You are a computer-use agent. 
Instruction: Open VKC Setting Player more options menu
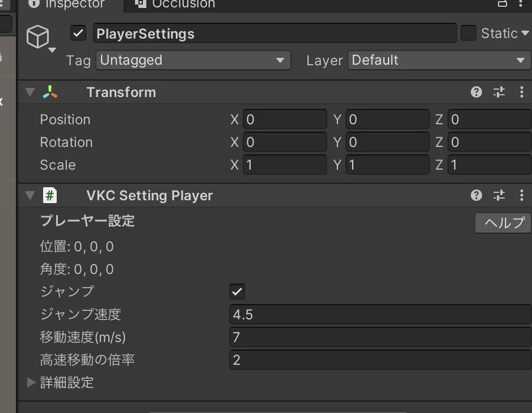522,196
